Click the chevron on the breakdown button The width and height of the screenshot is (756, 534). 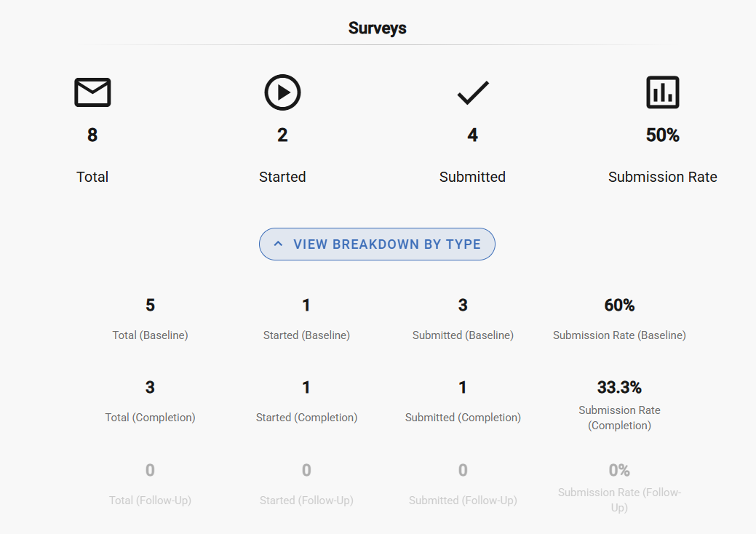click(x=278, y=244)
